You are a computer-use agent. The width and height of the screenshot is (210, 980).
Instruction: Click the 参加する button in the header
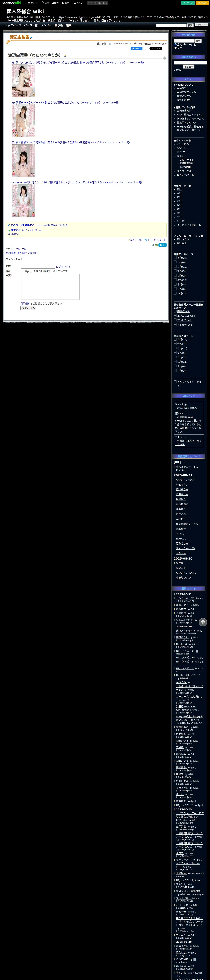tap(202, 25)
